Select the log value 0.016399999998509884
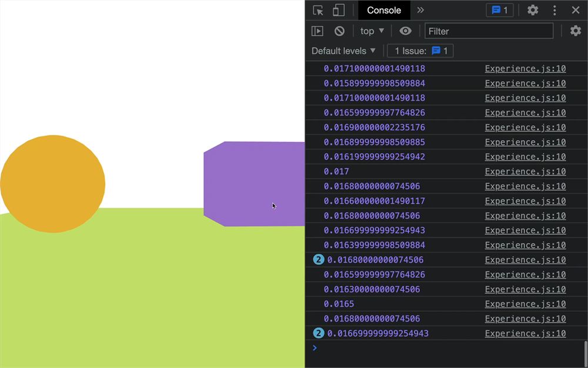Image resolution: width=588 pixels, height=368 pixels. [374, 245]
